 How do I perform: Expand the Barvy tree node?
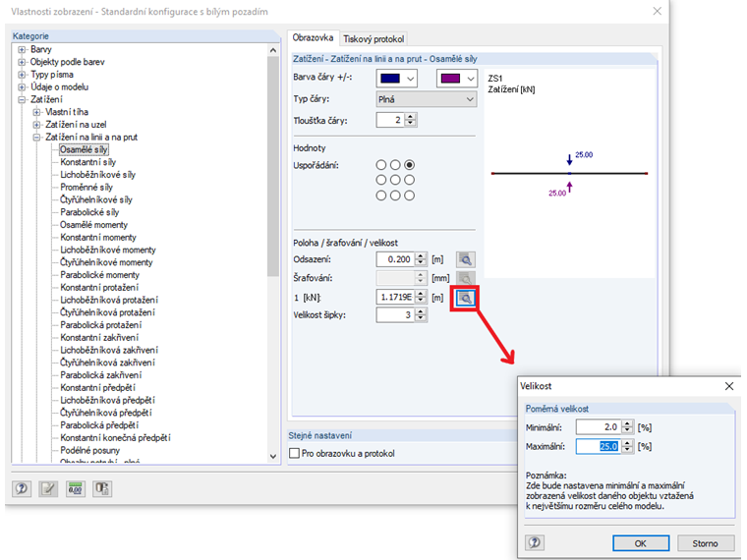click(x=22, y=49)
